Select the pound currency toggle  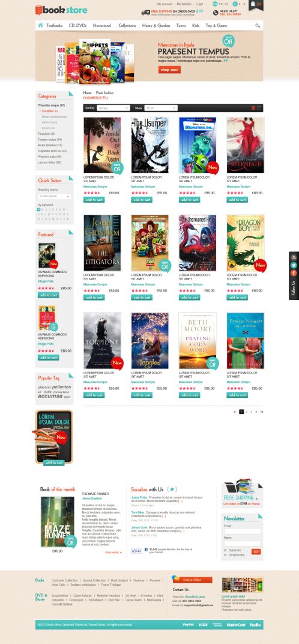(x=235, y=4)
